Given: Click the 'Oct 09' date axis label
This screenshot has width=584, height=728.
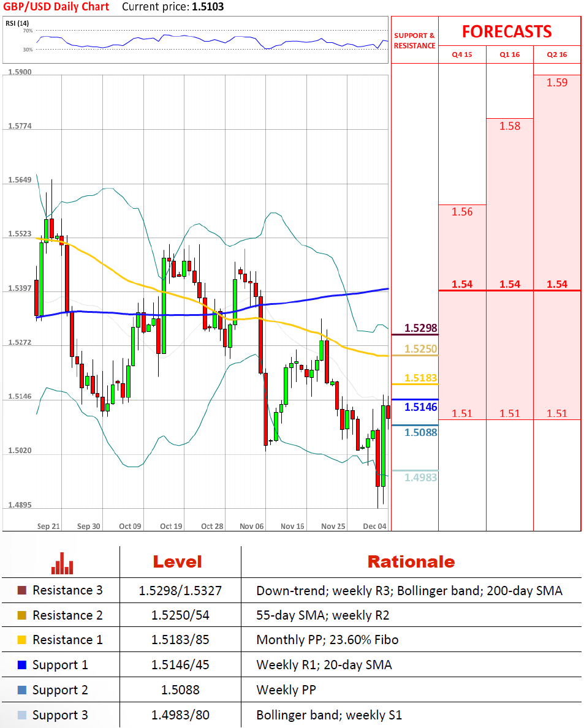Looking at the screenshot, I should pyautogui.click(x=130, y=526).
